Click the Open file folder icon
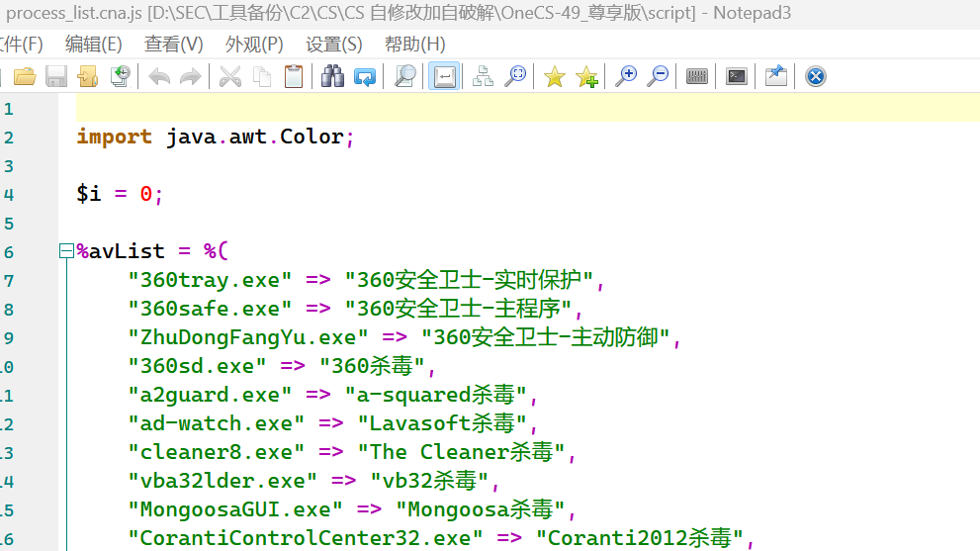This screenshot has height=551, width=980. (25, 76)
